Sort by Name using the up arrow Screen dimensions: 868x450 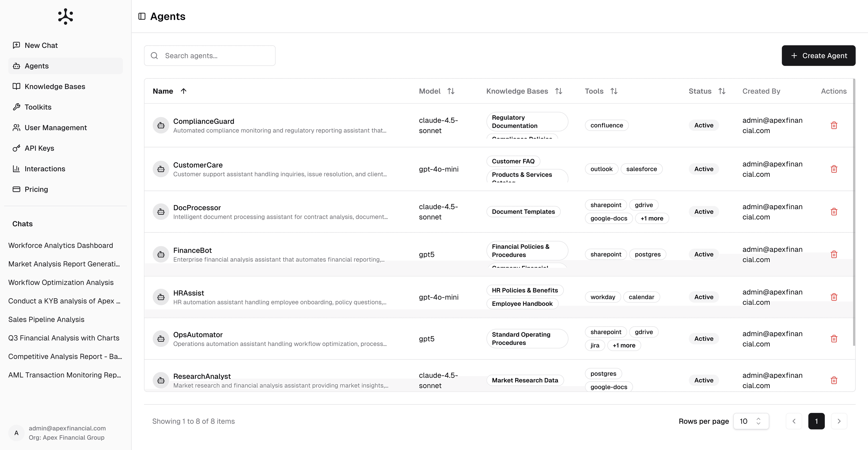[184, 91]
